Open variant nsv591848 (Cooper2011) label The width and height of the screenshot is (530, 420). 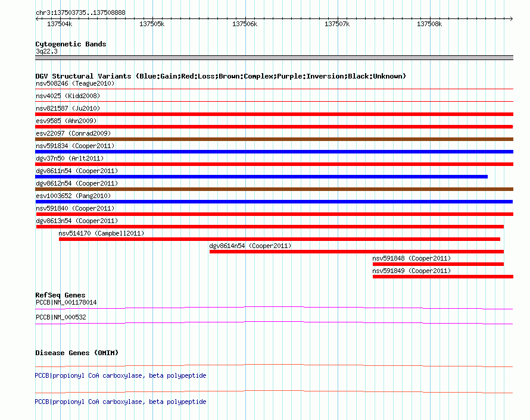pos(411,258)
